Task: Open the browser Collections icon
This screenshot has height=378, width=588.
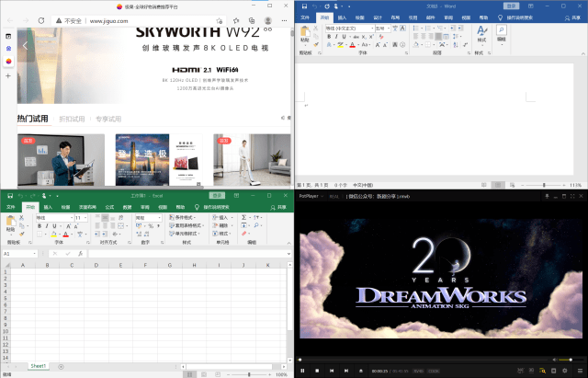Action: 252,20
